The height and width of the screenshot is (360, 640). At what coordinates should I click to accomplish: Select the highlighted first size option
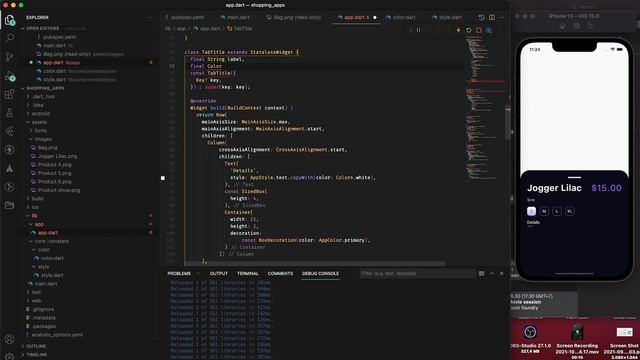point(531,211)
